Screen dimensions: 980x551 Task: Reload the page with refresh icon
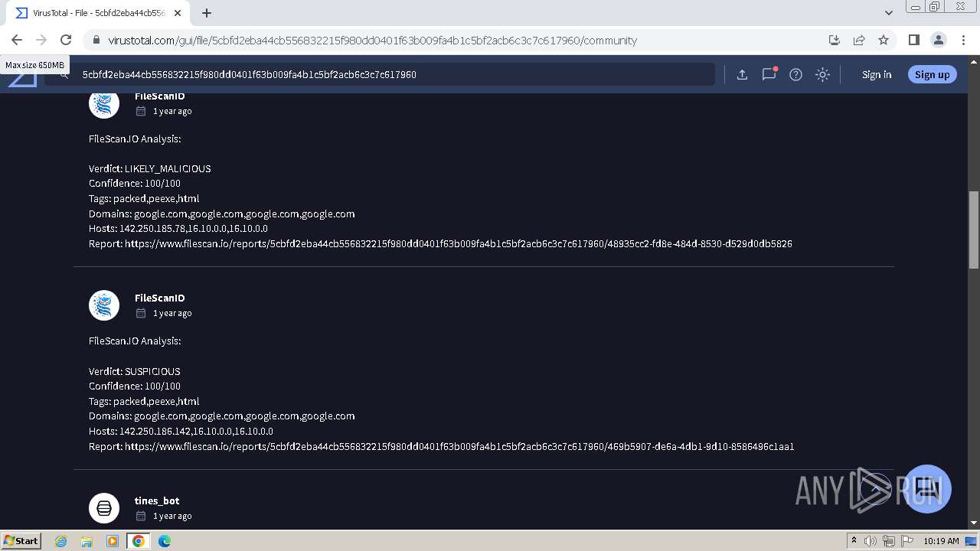coord(66,40)
